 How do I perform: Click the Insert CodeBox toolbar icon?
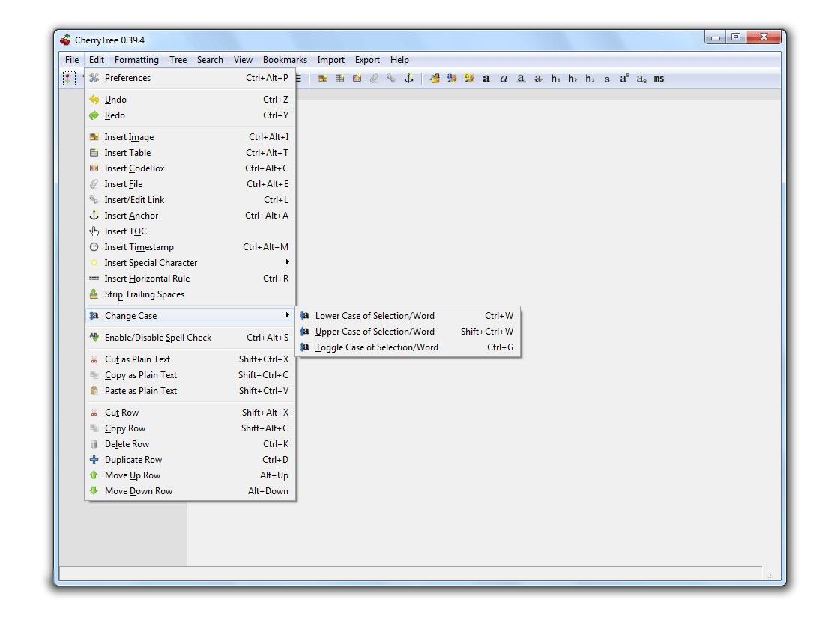[x=357, y=79]
